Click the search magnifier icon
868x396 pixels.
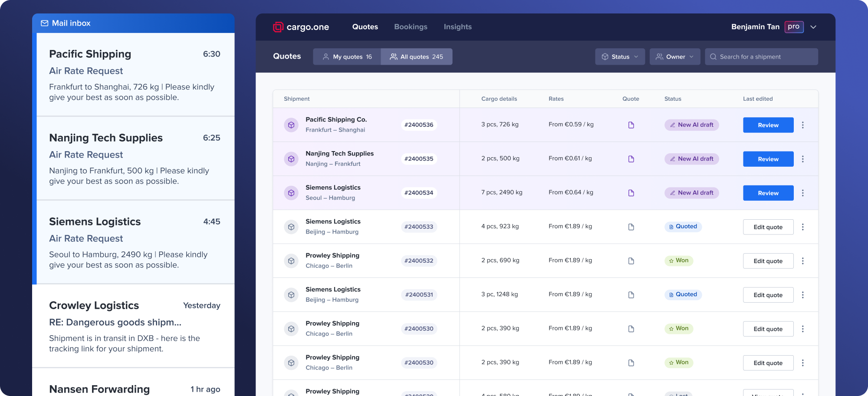(x=713, y=57)
